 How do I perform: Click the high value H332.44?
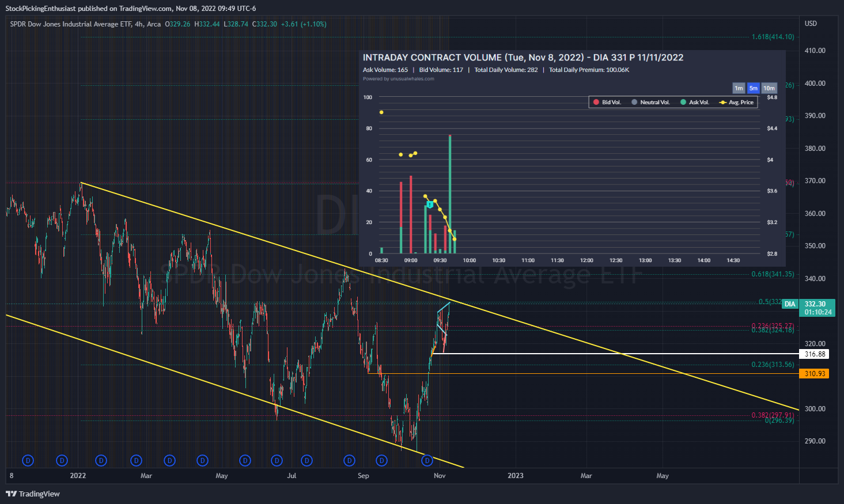tap(207, 24)
